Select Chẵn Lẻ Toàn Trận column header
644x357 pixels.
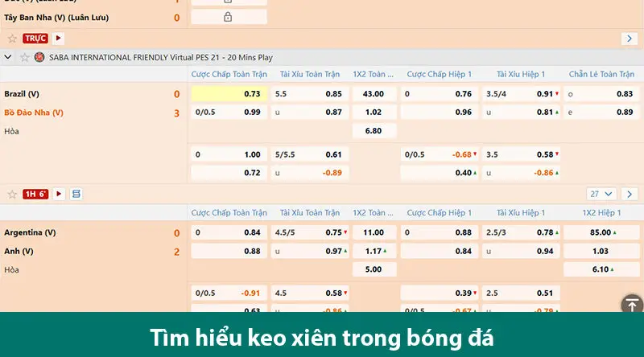[601, 74]
